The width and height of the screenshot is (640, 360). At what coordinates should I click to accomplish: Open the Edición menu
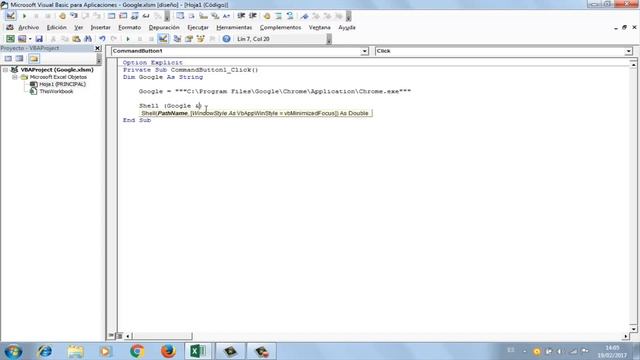coord(56,27)
